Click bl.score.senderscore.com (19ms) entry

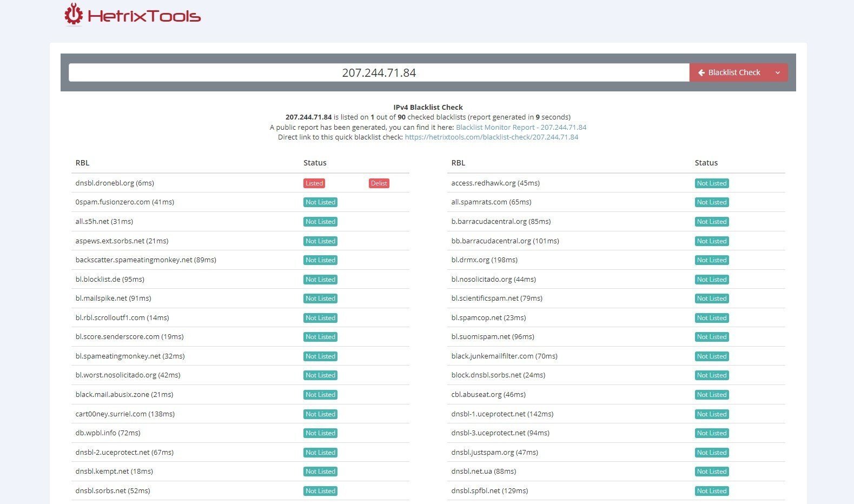[x=129, y=336]
